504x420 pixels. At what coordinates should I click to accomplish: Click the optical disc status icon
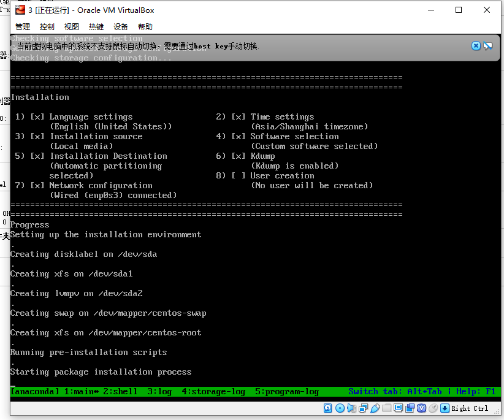340,408
